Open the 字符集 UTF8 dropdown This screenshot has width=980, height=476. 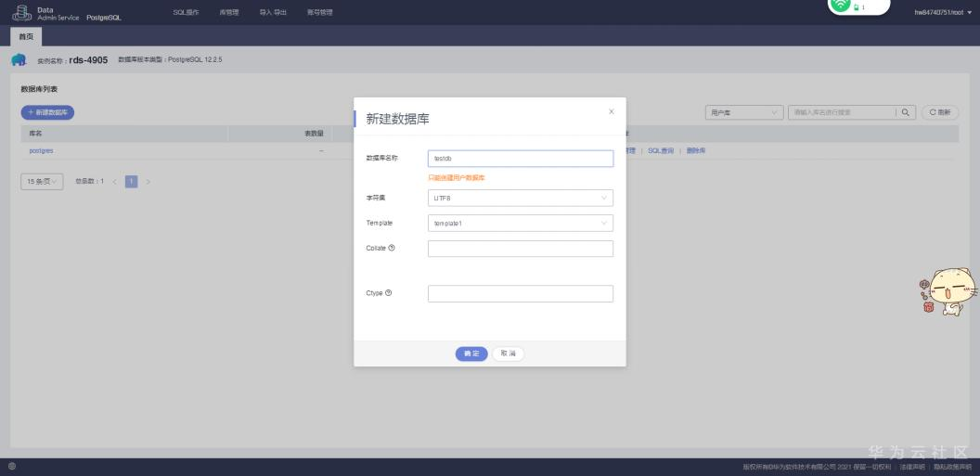click(520, 198)
